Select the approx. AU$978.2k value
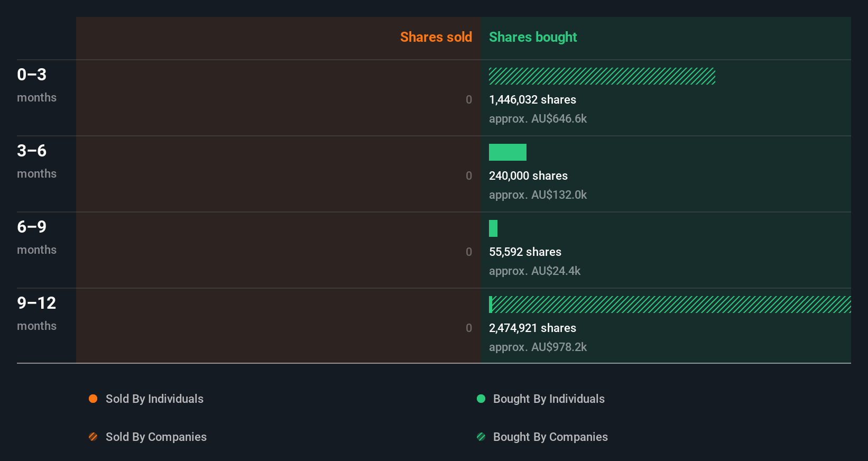The width and height of the screenshot is (868, 461). (x=538, y=347)
